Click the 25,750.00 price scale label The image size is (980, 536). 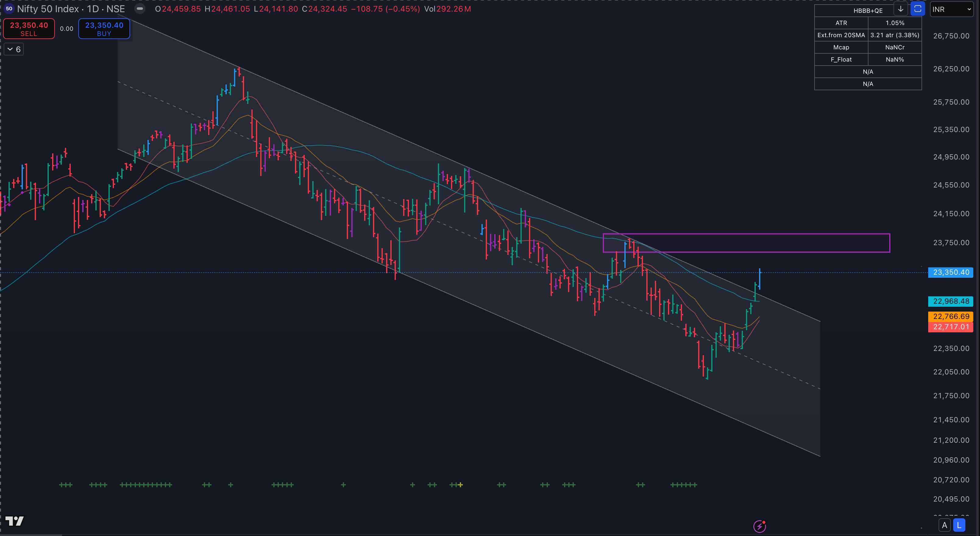[951, 102]
